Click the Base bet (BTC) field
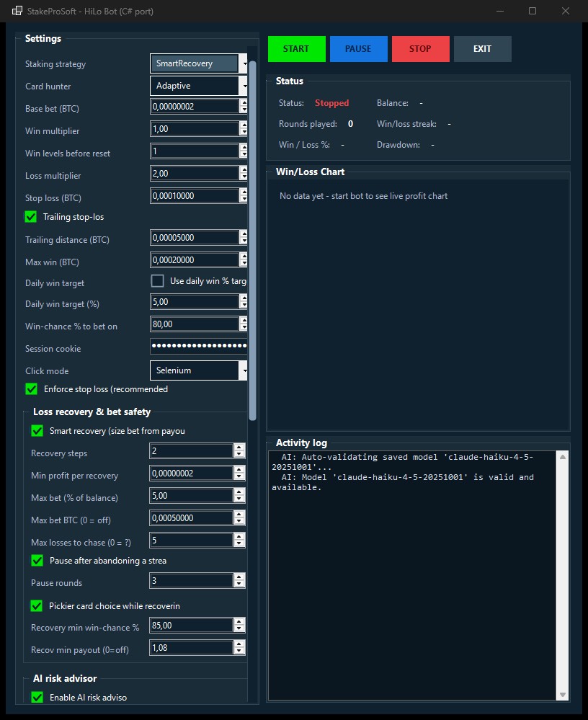The height and width of the screenshot is (720, 588). click(195, 107)
